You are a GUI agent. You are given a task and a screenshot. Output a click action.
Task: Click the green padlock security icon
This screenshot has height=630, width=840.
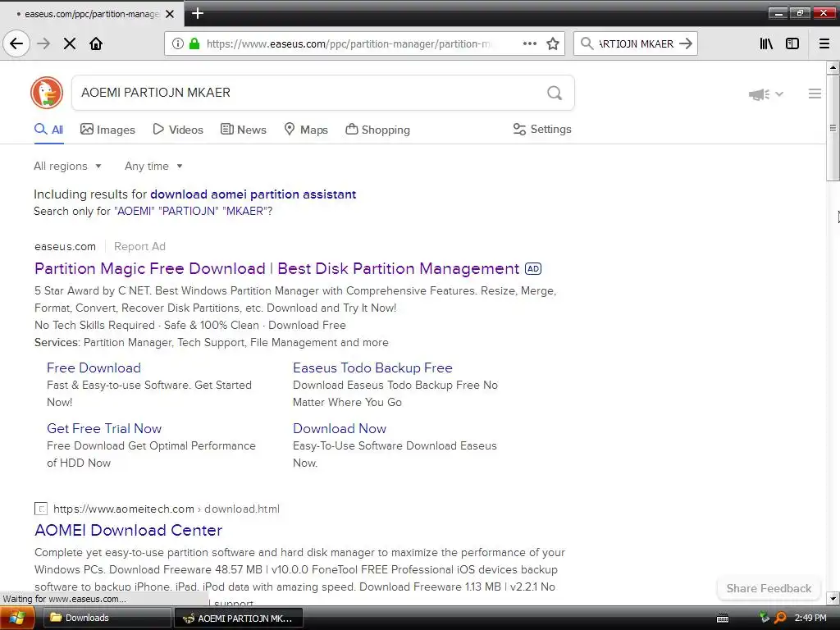194,43
